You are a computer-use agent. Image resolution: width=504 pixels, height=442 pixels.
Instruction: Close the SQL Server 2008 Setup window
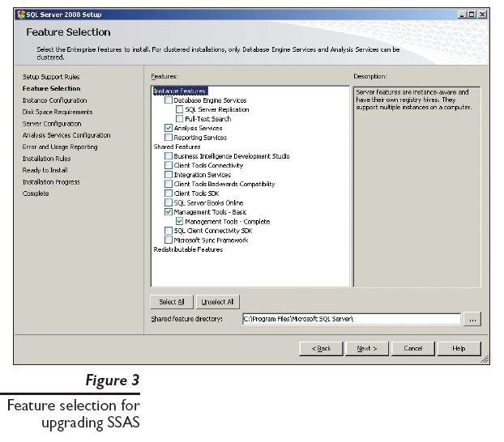click(x=482, y=15)
